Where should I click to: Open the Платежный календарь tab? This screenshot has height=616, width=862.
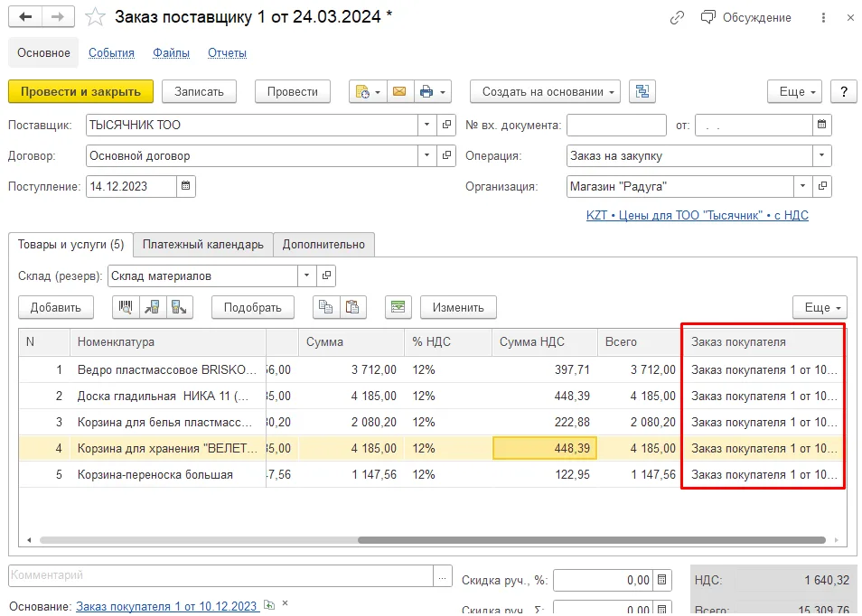coord(203,245)
